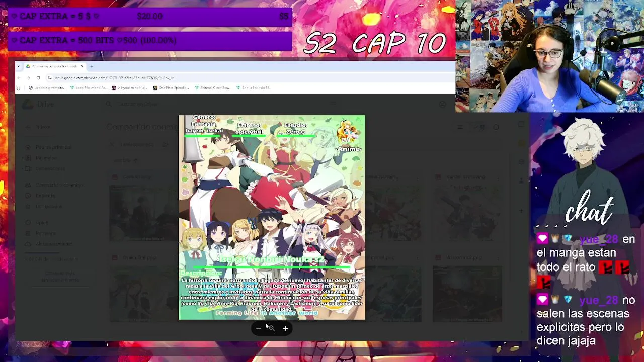
Task: Open the Gnosia Episodio 12 bookmark
Action: (254, 88)
